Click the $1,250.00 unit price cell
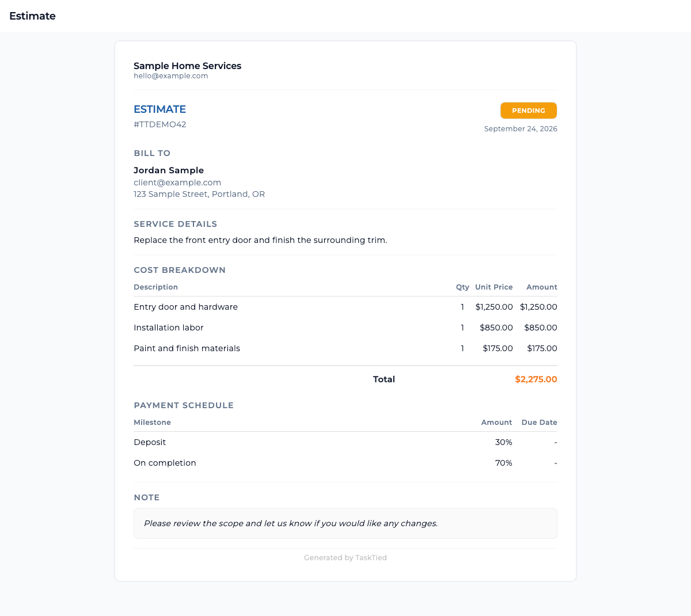The width and height of the screenshot is (691, 616). point(494,307)
